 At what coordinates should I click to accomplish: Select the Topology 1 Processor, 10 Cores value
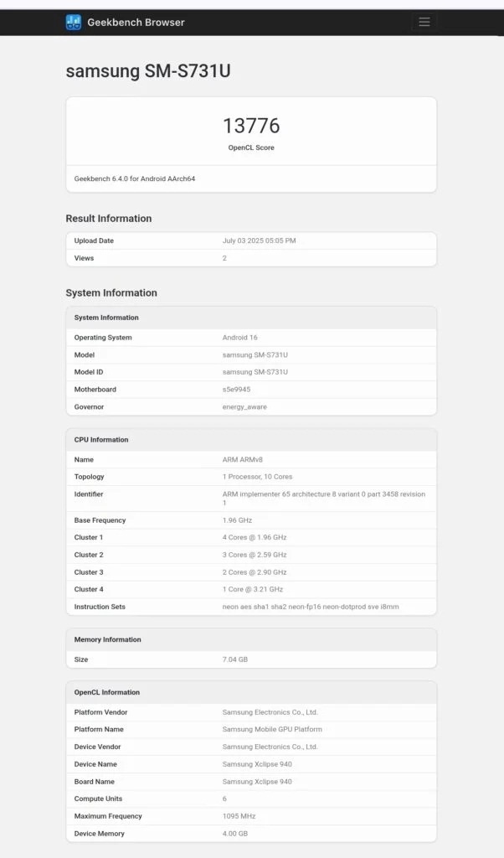click(x=258, y=477)
